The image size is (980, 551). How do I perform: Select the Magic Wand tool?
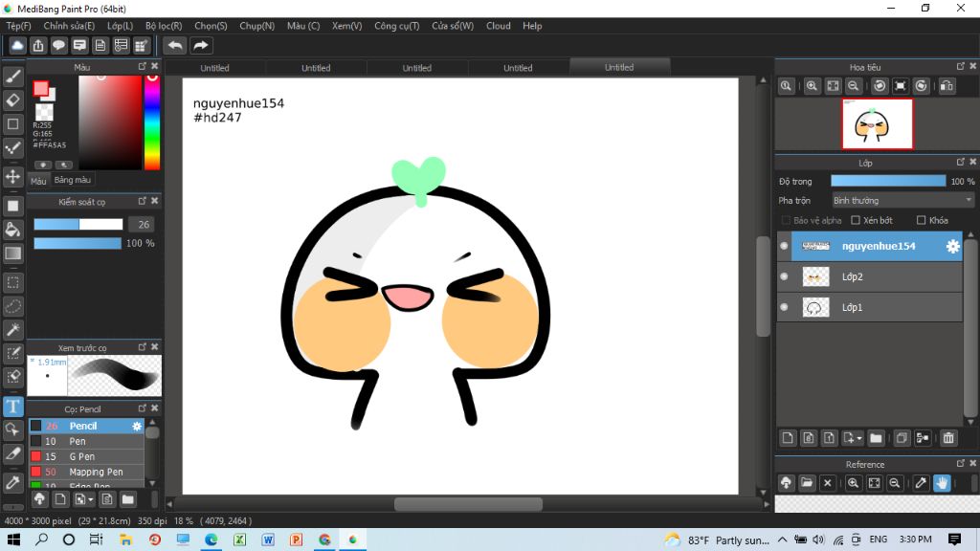click(13, 329)
